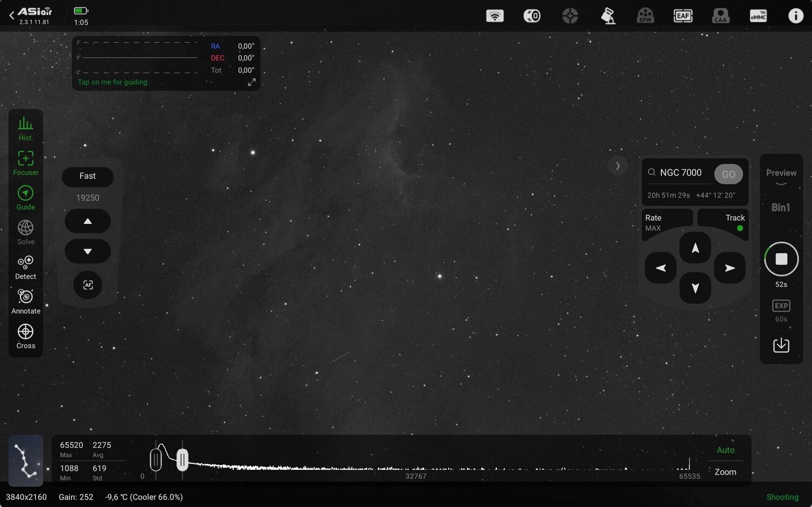Activate star Detect tool

point(25,266)
